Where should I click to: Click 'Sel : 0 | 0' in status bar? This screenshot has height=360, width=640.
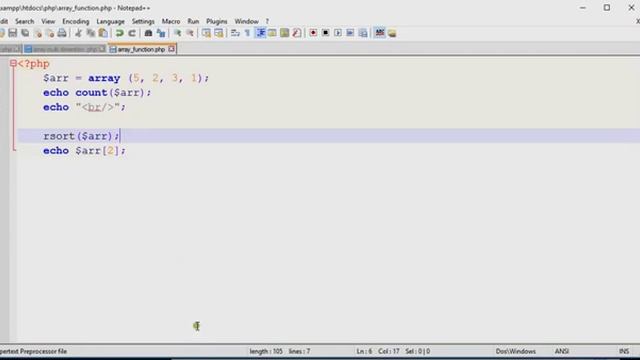click(x=418, y=351)
